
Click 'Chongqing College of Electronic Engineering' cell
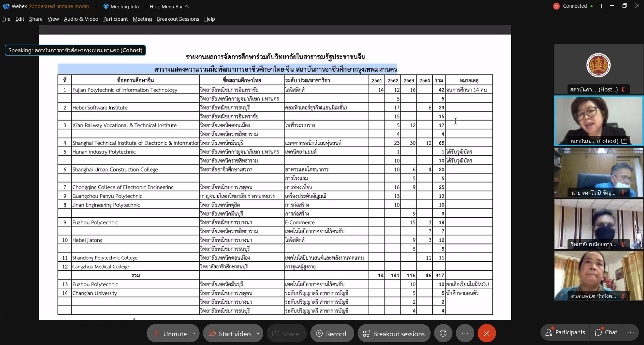(136, 187)
